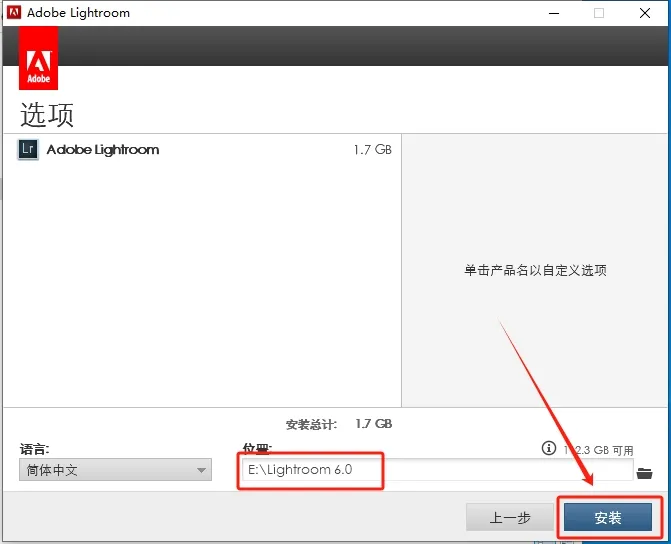
Task: Click the 安装 install button
Action: click(x=608, y=517)
